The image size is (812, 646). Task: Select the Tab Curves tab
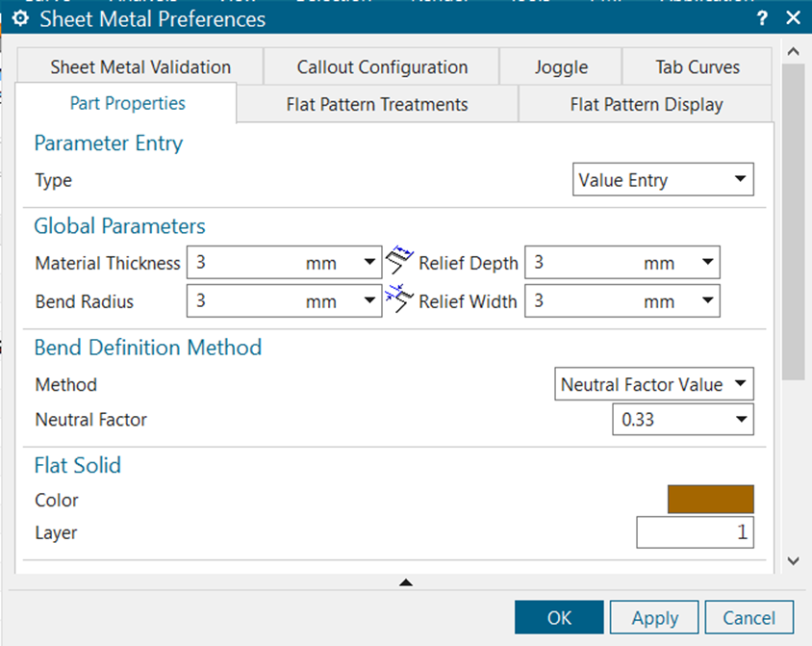698,67
